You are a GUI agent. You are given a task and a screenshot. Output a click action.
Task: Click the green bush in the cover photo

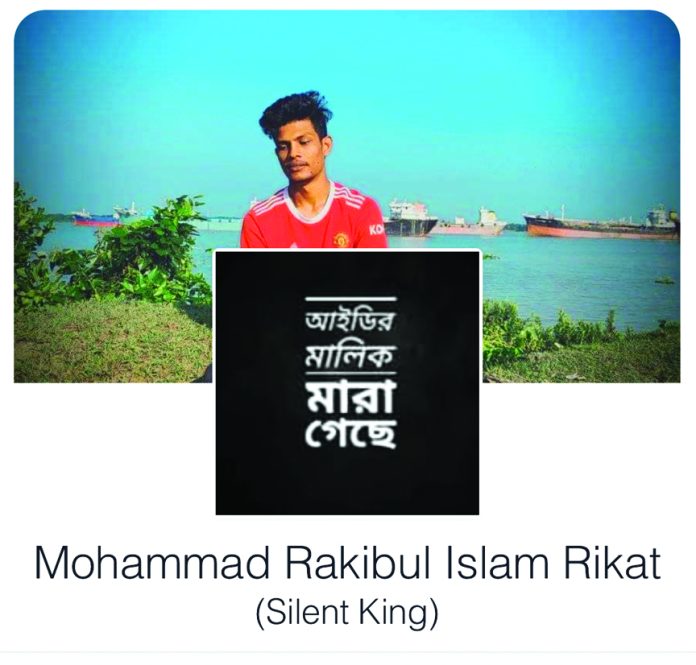click(x=111, y=251)
